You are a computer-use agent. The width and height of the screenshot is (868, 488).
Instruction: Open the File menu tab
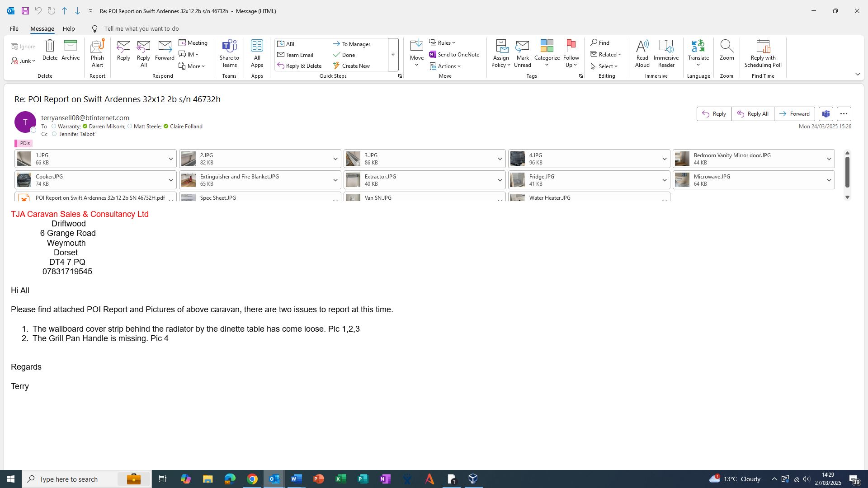click(x=14, y=28)
